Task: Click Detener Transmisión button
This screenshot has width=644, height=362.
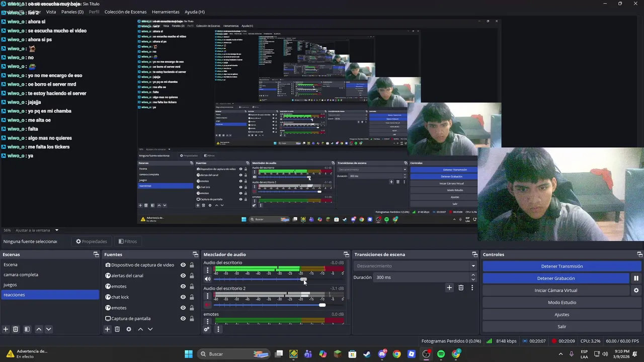Action: click(x=562, y=266)
